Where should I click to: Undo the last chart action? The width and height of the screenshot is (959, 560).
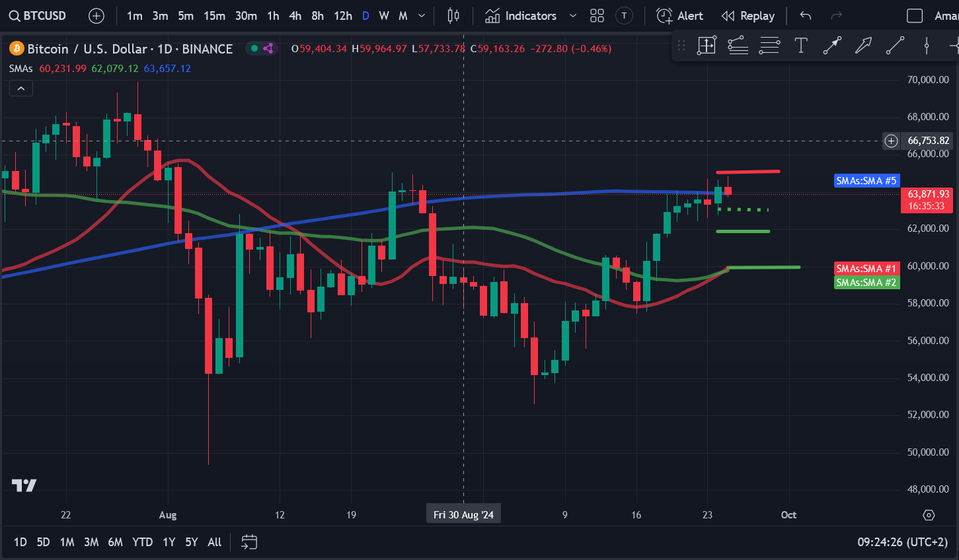[x=805, y=16]
